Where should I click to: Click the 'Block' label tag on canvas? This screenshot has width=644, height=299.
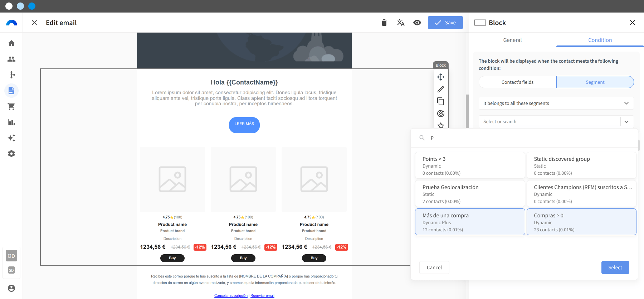(441, 65)
